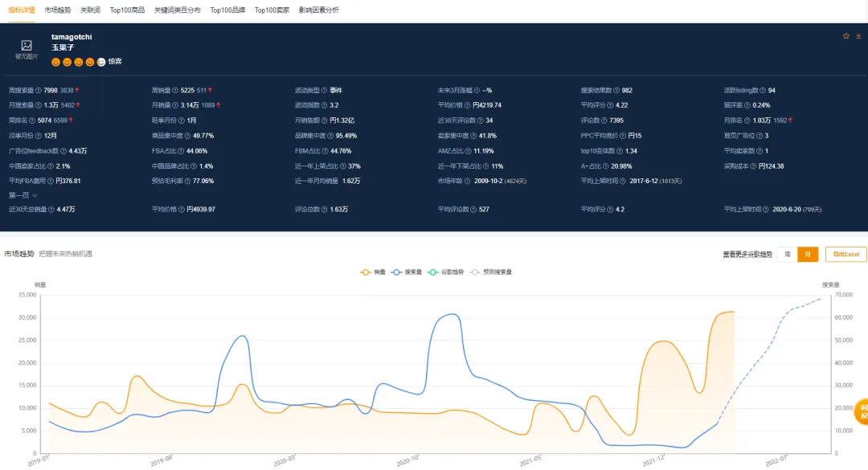Open the Top100商品 tab
Screen dimensions: 868x470
click(127, 10)
